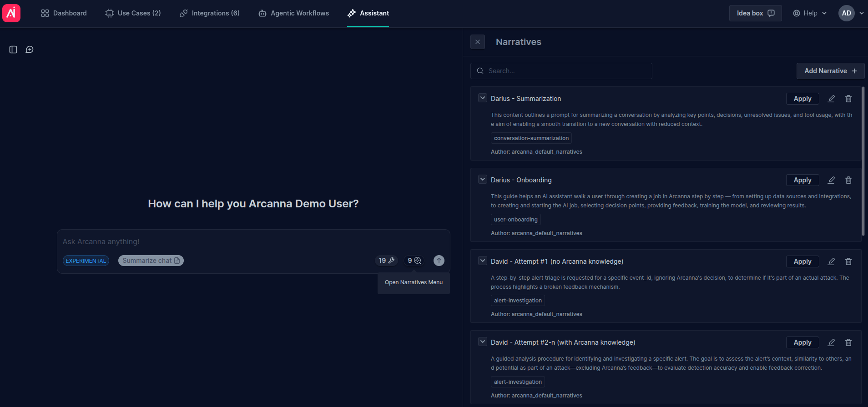Collapse Darius - Summarization card
The image size is (868, 407).
pyautogui.click(x=483, y=98)
